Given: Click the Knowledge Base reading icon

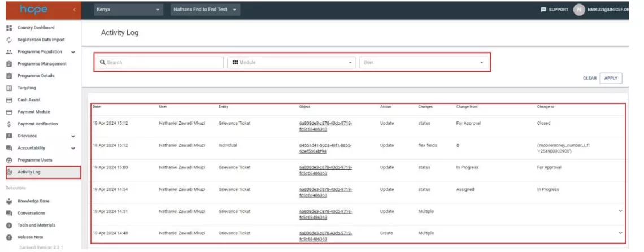Looking at the screenshot, I should click(9, 201).
